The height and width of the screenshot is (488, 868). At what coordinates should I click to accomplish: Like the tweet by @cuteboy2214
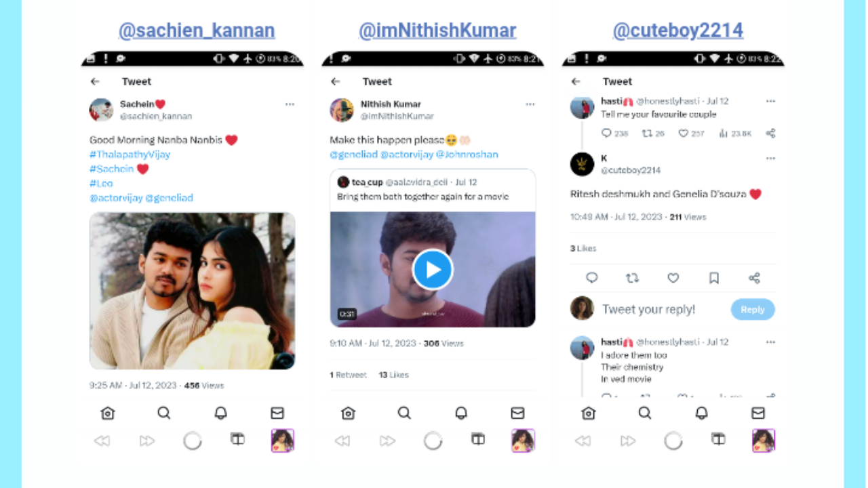coord(673,278)
